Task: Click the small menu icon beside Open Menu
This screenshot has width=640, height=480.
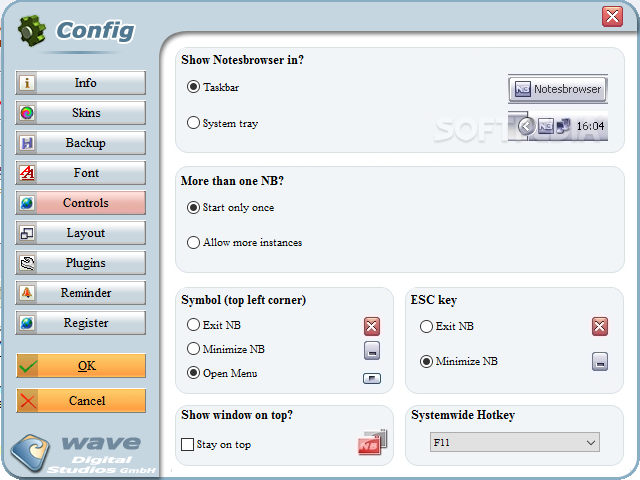Action: tap(371, 378)
